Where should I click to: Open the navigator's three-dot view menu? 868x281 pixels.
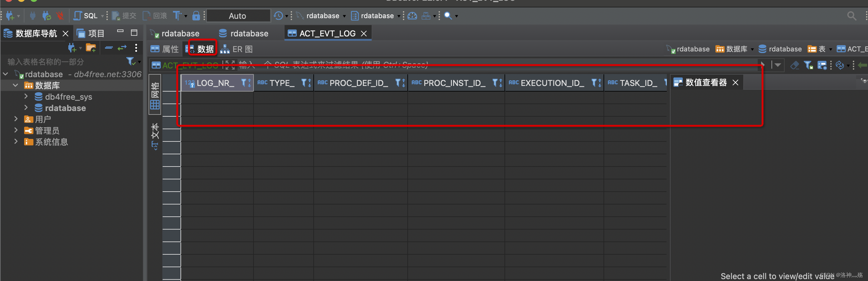tap(136, 48)
